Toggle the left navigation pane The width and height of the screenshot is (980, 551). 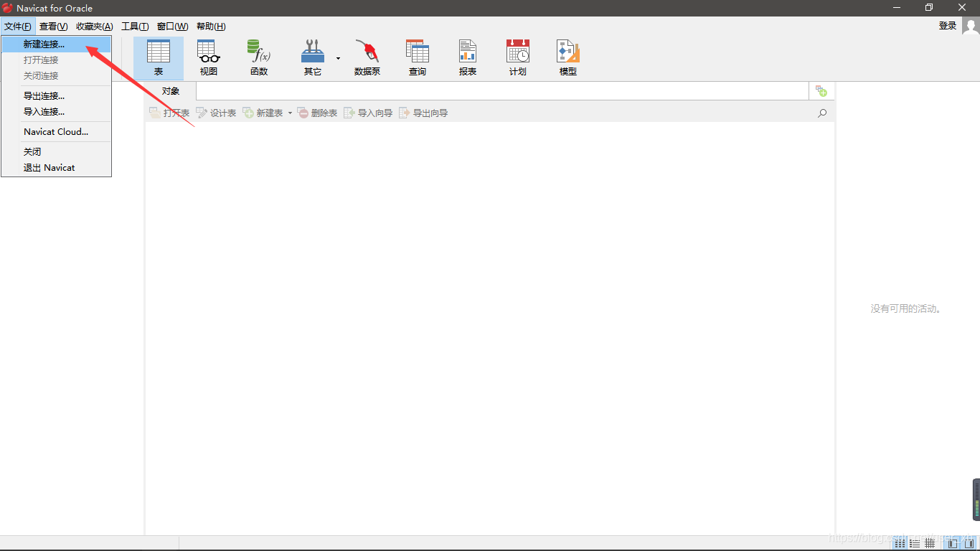953,544
